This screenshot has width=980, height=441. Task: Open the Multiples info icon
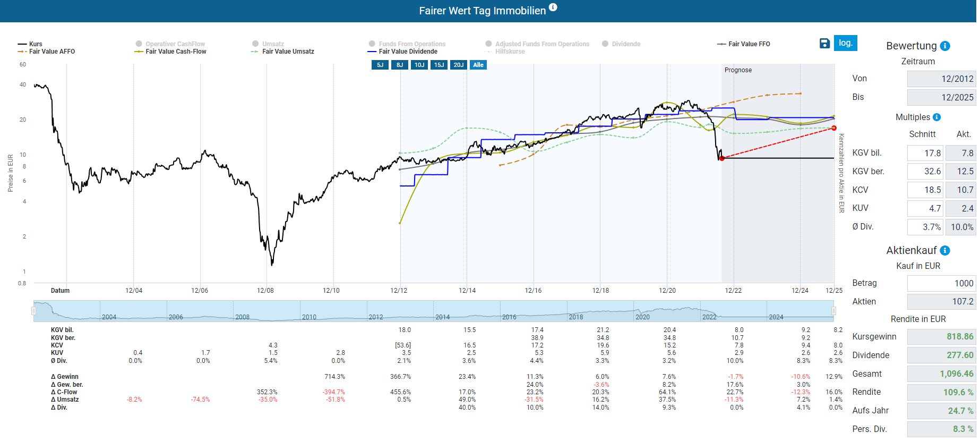pos(936,117)
